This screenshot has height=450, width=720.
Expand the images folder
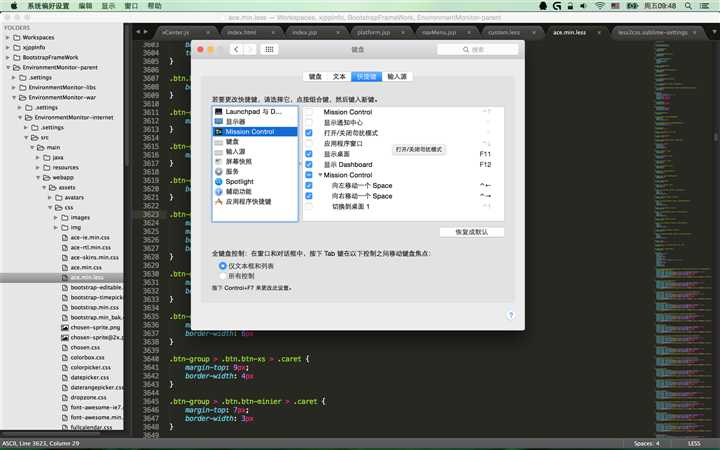[x=56, y=218]
